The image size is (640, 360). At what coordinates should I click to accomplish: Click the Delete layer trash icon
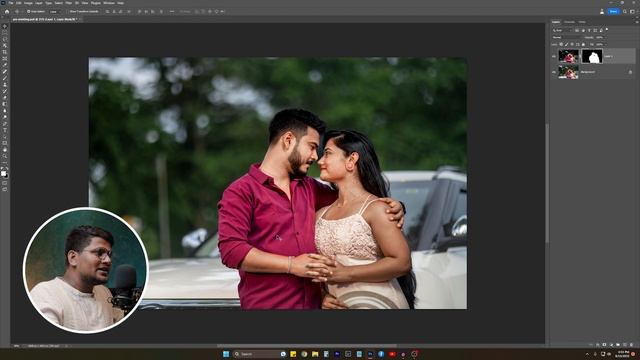coord(631,345)
